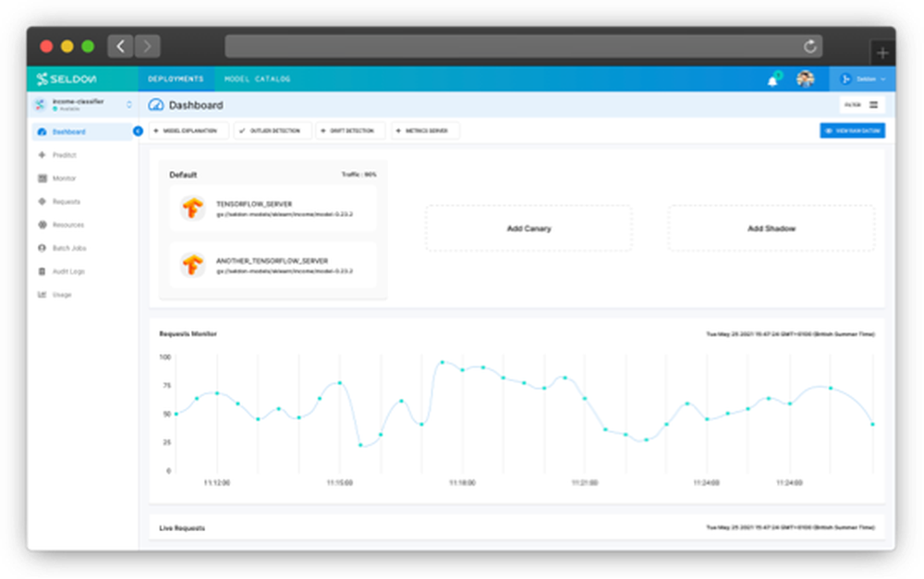This screenshot has width=924, height=579.
Task: Switch to the Model Catalog tab
Action: pos(257,78)
